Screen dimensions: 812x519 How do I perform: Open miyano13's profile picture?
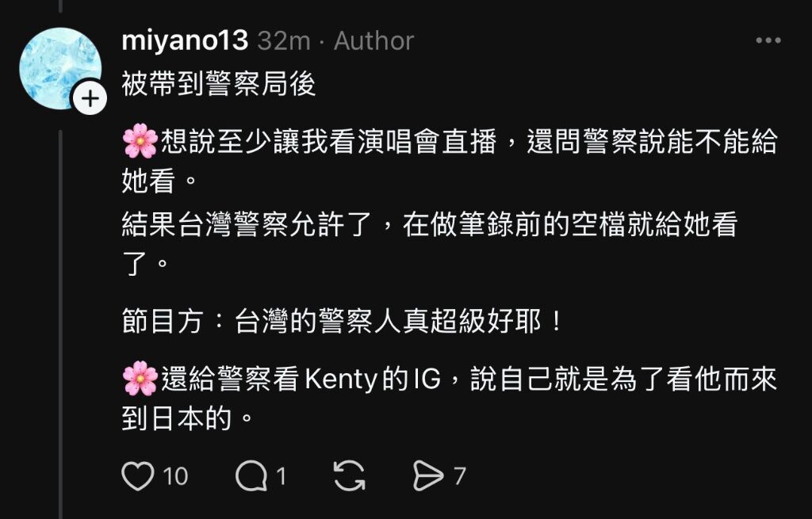coord(60,68)
